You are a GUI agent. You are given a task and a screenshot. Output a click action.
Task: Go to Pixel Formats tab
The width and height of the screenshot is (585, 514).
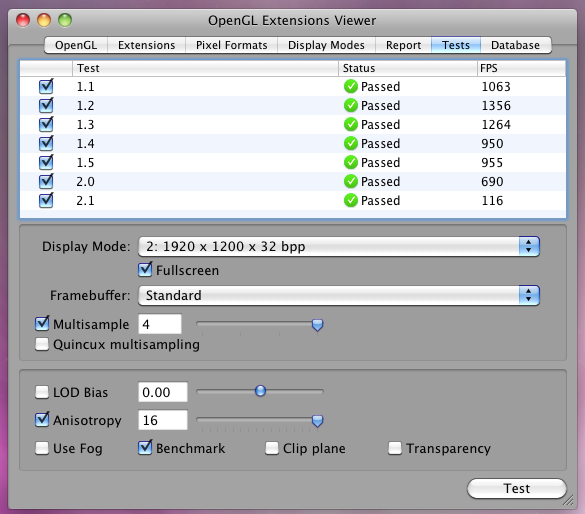[x=231, y=45]
